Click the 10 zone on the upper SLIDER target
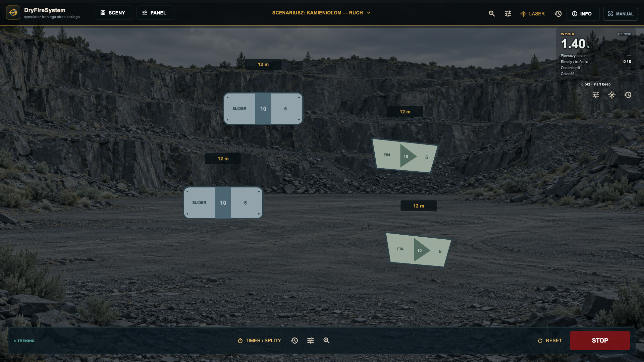 coord(263,109)
